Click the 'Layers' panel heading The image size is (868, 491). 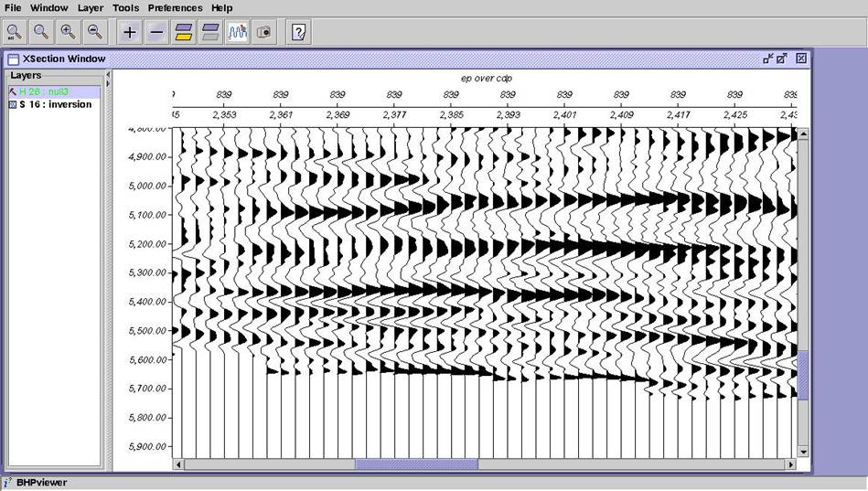[x=26, y=75]
